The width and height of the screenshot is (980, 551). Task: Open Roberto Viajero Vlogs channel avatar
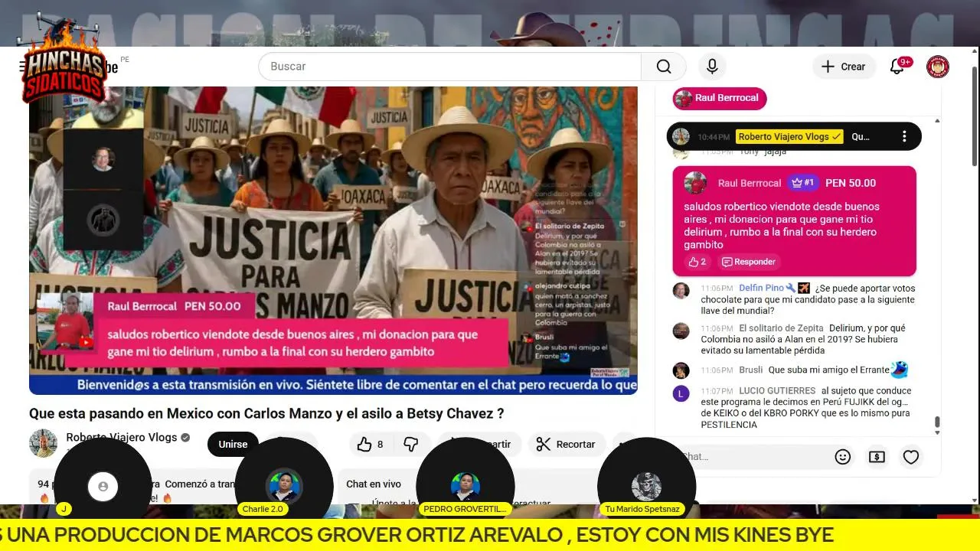click(43, 443)
